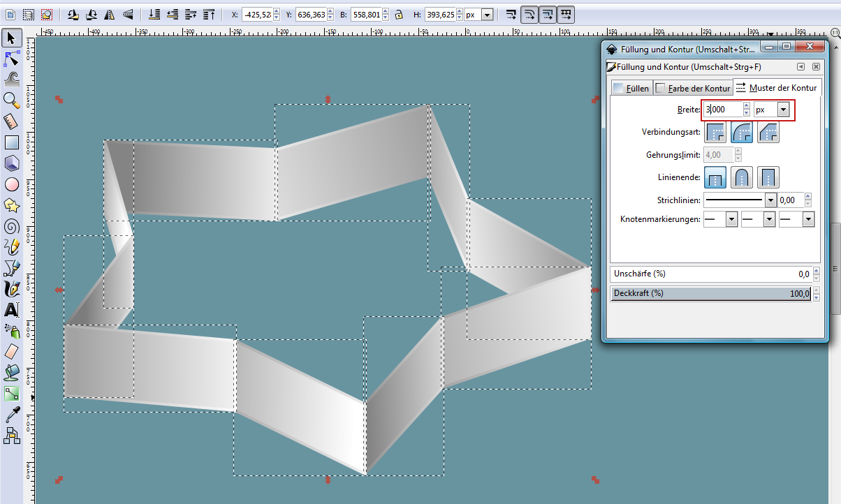Choose the Color dropper tool
The height and width of the screenshot is (504, 841).
(11, 415)
